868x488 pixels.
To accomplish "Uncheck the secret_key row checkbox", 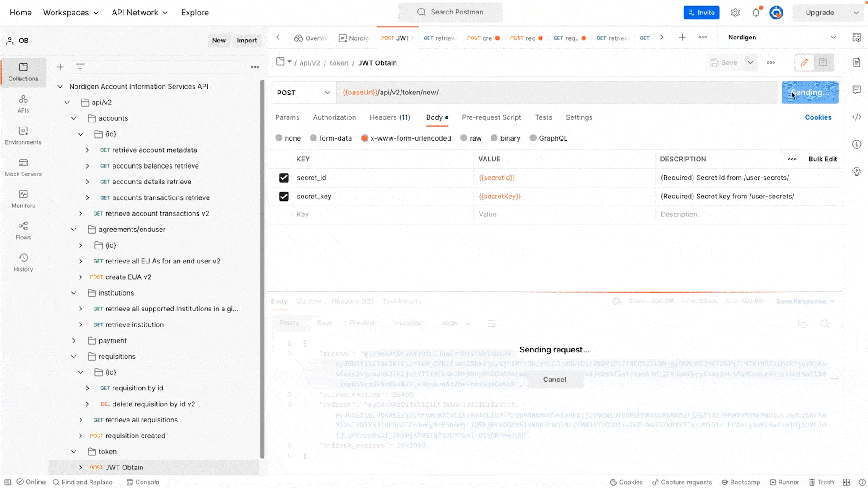I will (x=284, y=197).
